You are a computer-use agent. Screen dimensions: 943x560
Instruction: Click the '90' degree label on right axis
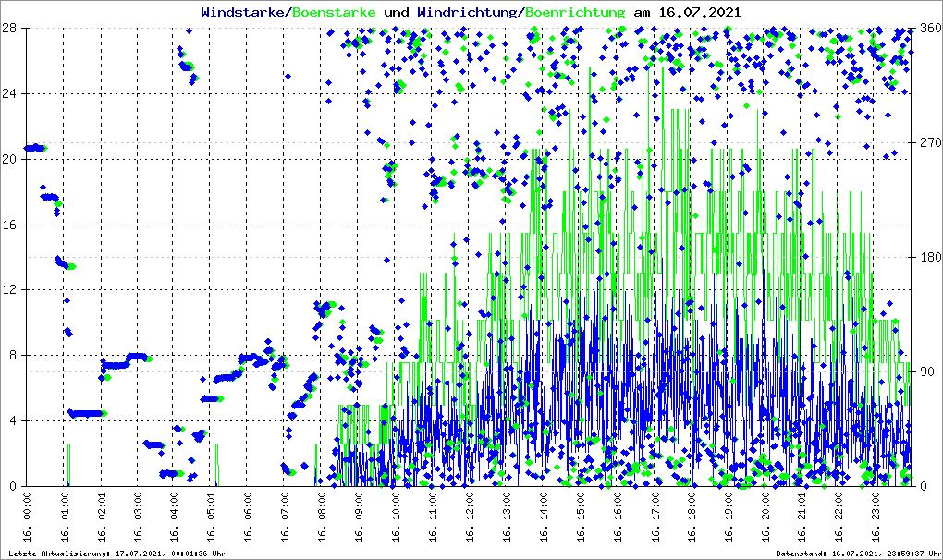(x=926, y=372)
